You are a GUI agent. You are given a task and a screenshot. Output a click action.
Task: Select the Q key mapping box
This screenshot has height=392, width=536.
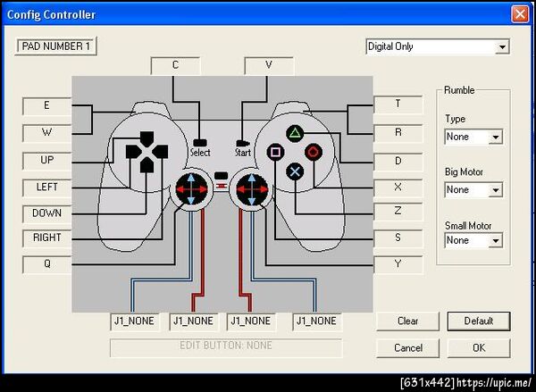46,264
